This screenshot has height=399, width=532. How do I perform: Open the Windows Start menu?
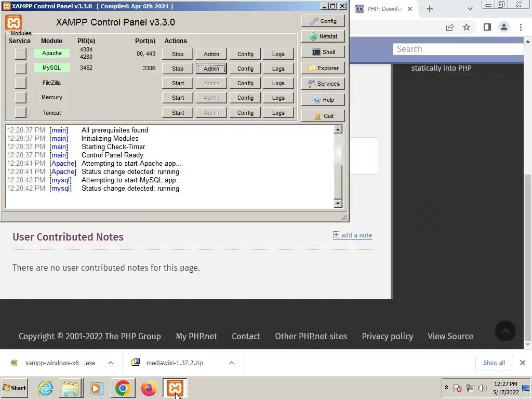[14, 388]
